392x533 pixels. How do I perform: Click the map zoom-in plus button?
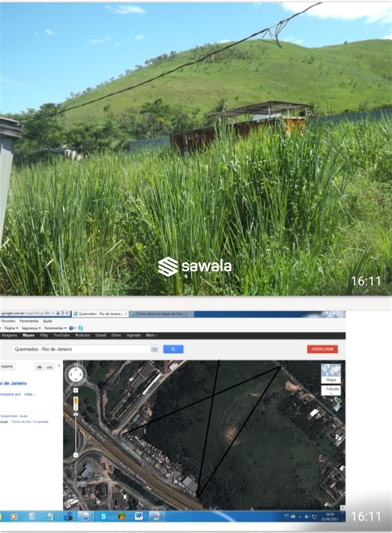click(75, 390)
